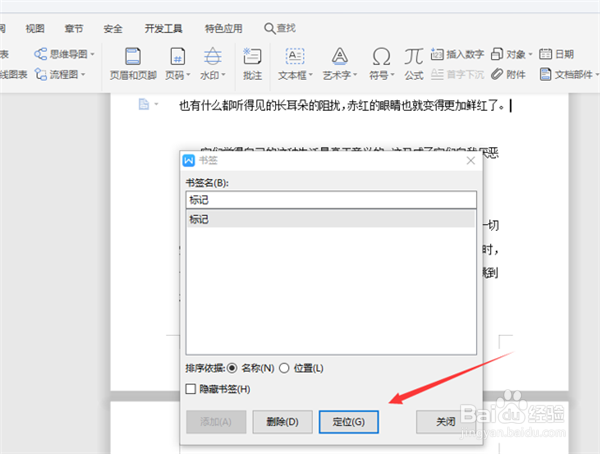Insert 日期 date
600x454 pixels.
(x=556, y=54)
